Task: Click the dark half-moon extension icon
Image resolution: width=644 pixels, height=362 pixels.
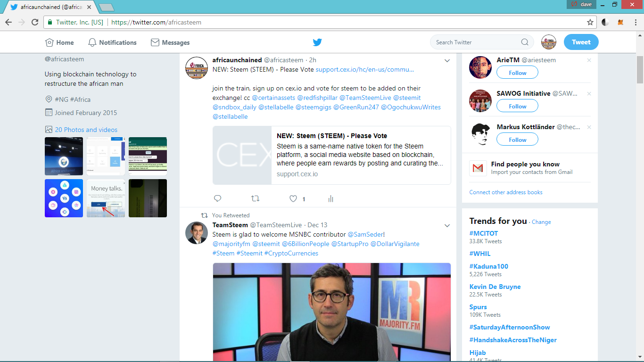Action: (605, 22)
